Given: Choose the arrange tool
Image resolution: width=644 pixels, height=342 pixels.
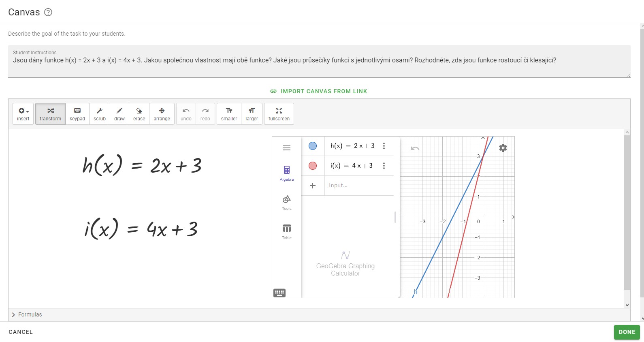Looking at the screenshot, I should coord(162,114).
